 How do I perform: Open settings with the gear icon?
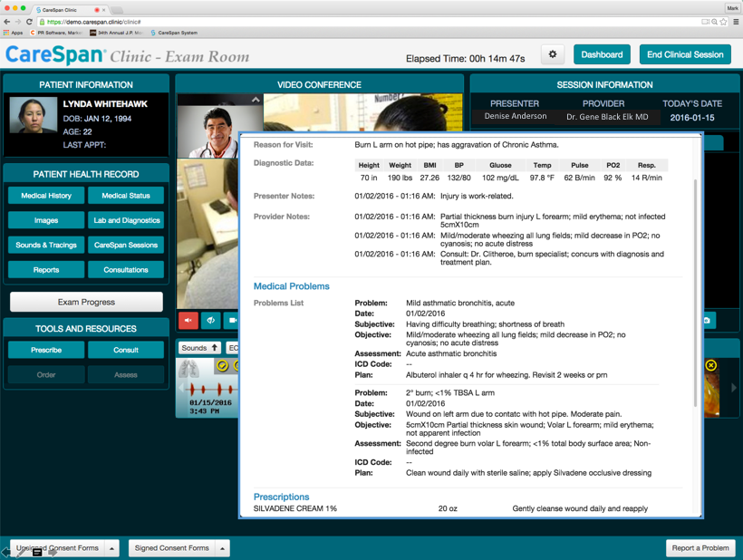553,54
